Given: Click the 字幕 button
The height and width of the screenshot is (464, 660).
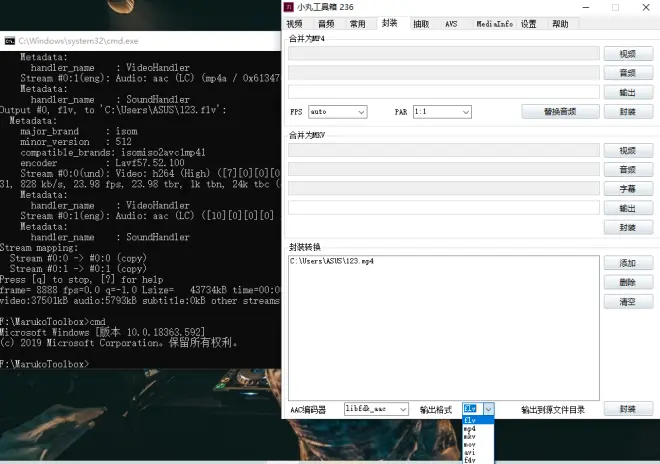Looking at the screenshot, I should pos(628,189).
